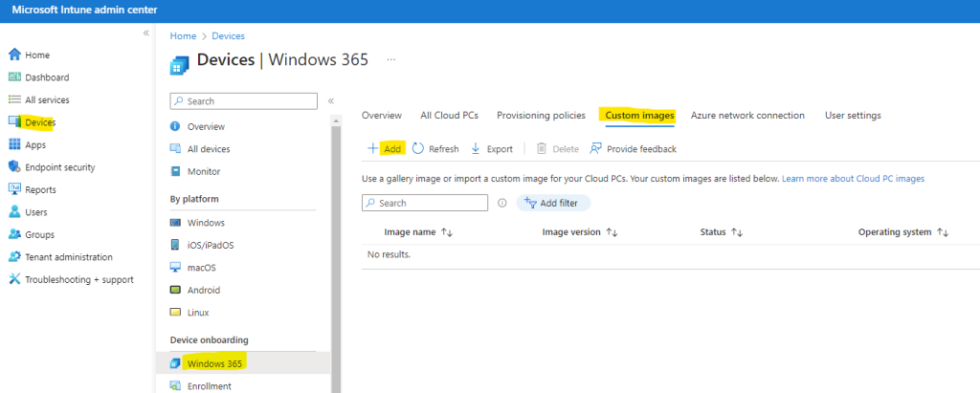This screenshot has height=393, width=980.
Task: Open All services in the sidebar
Action: 38,100
